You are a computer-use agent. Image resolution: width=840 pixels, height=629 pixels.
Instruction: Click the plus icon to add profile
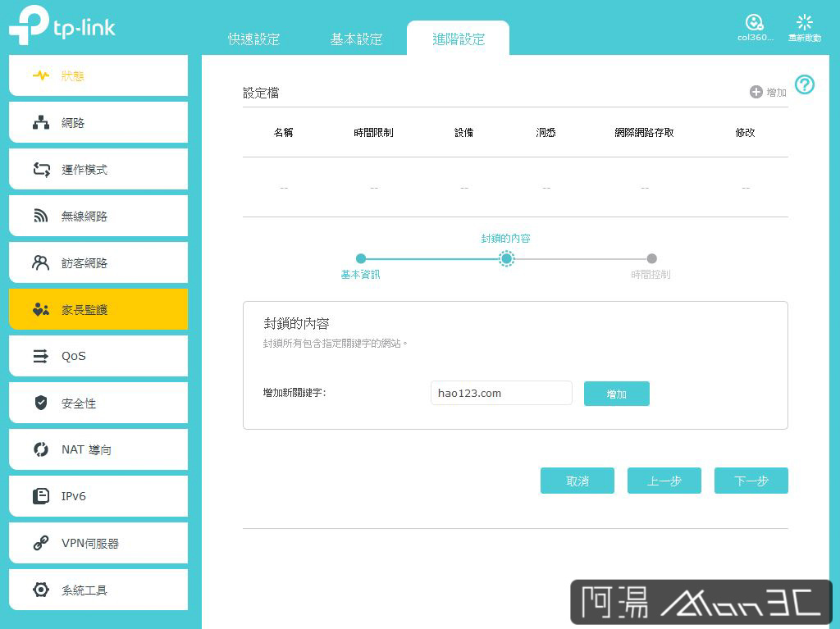pos(756,92)
